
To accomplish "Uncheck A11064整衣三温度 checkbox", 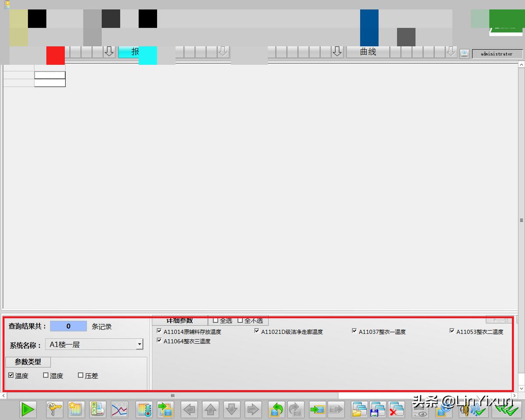I will pos(159,340).
